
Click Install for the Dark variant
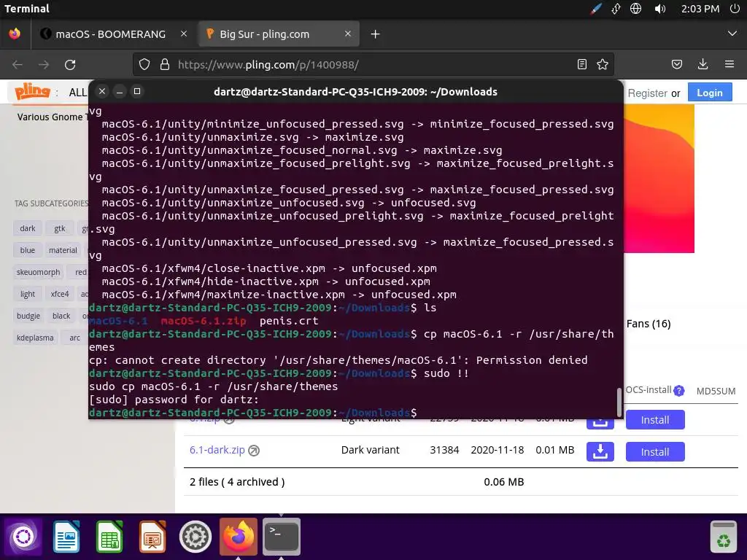655,452
